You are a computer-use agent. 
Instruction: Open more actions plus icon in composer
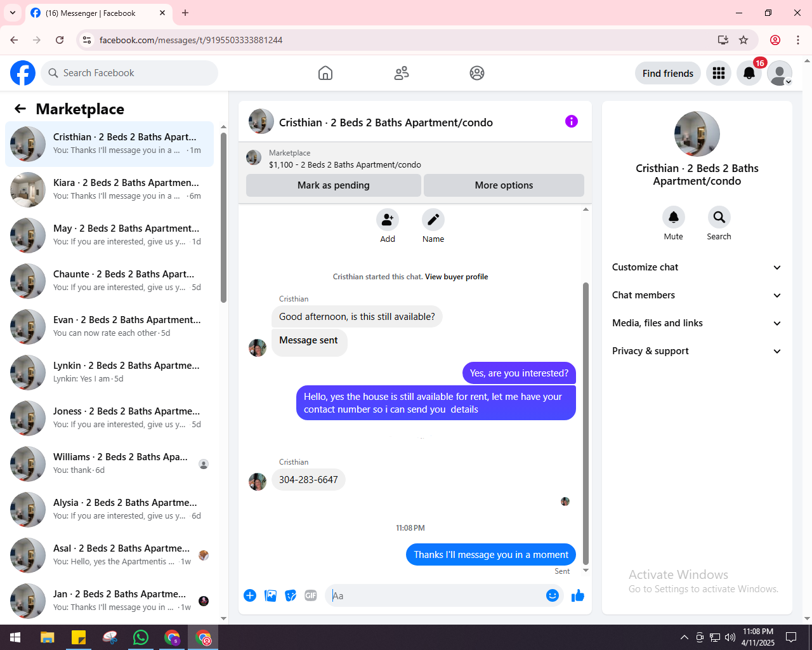tap(250, 595)
